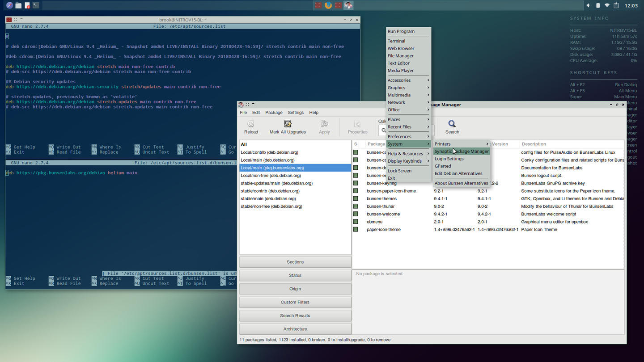Expand the Printers submenu
The image size is (644, 362).
(x=462, y=144)
